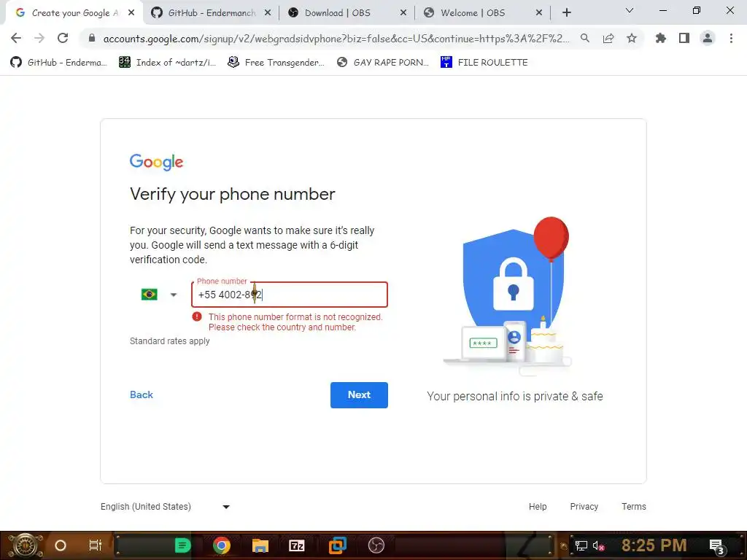Reload the page with the refresh icon
747x560 pixels.
[63, 38]
